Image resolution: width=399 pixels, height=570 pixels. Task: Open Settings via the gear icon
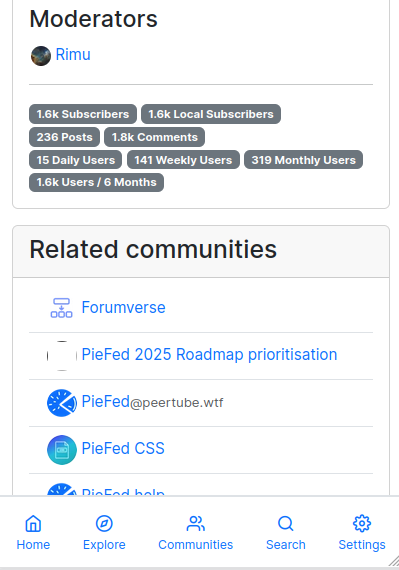pos(362,523)
